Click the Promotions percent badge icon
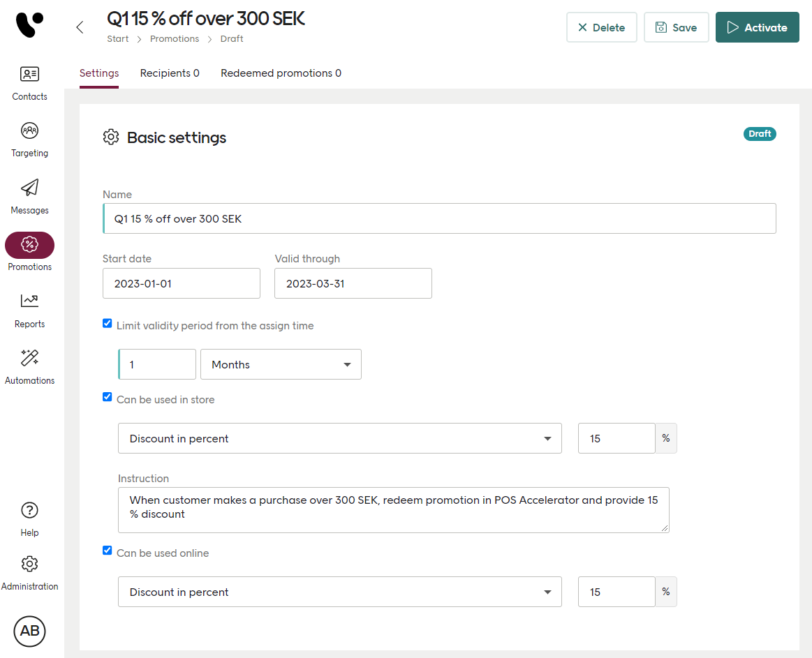 pos(29,245)
